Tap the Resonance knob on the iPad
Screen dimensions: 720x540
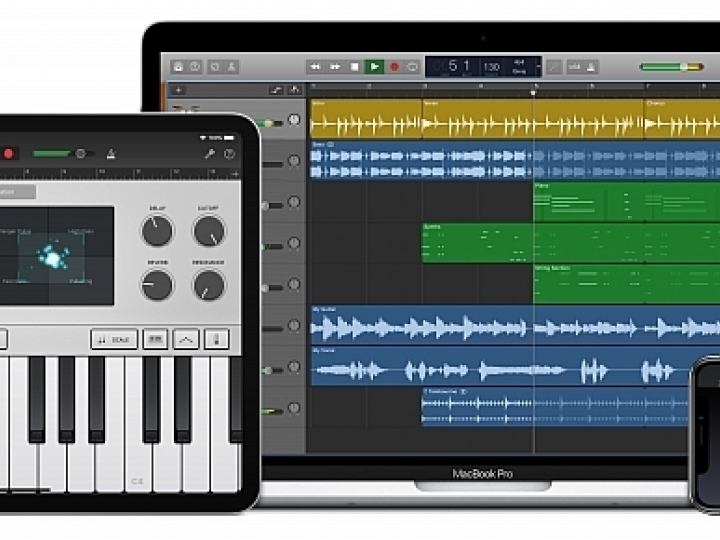click(x=209, y=285)
